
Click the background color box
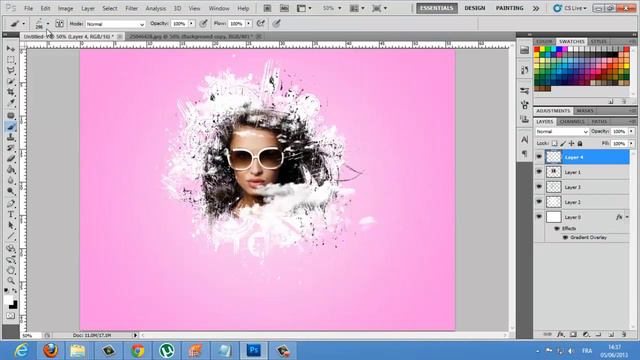(13, 304)
